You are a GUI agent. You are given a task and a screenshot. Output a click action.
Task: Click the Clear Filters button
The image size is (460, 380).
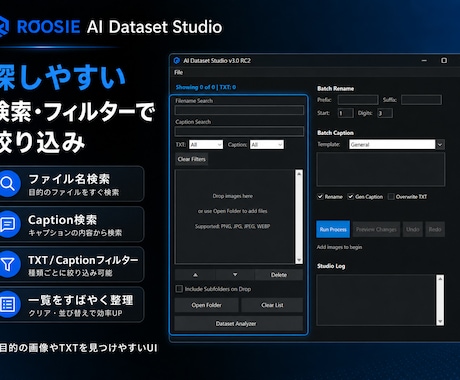pos(191,159)
